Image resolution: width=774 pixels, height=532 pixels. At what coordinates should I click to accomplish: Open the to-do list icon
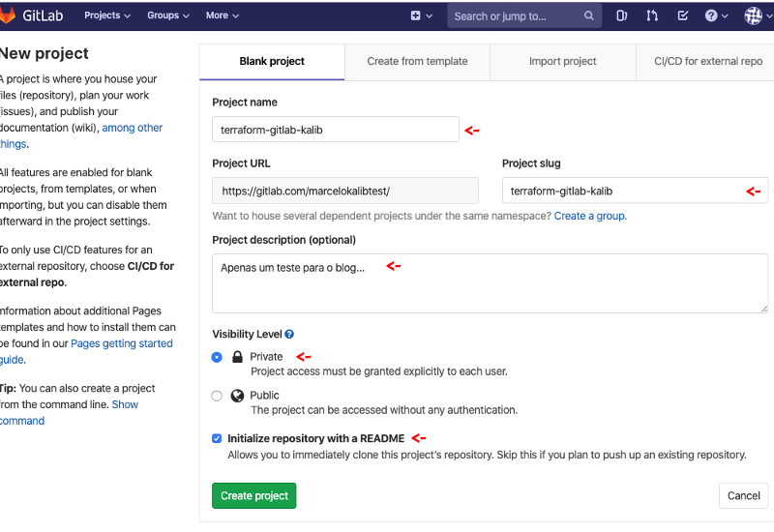tap(683, 15)
